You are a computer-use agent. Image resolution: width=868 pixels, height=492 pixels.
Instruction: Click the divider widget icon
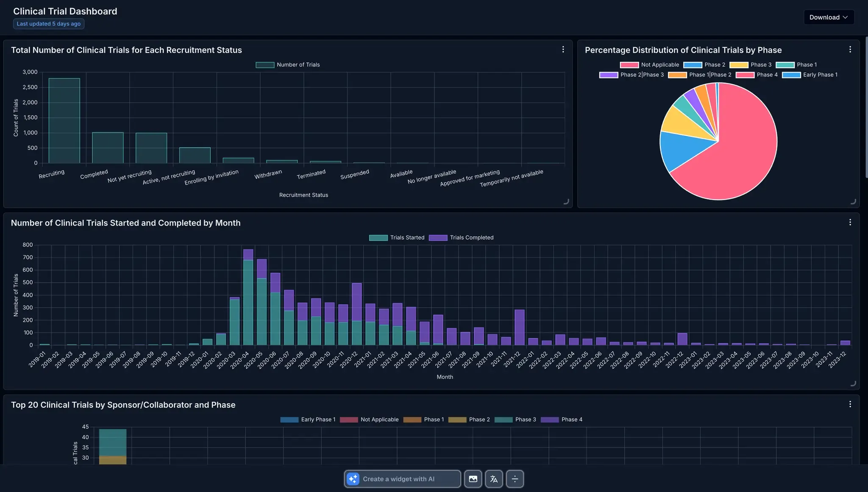515,479
